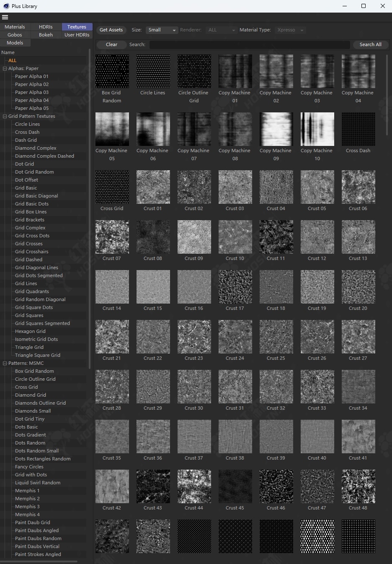Screen dimensions: 392x564
Task: Select Hexagon Grid tree item
Action: [x=30, y=331]
